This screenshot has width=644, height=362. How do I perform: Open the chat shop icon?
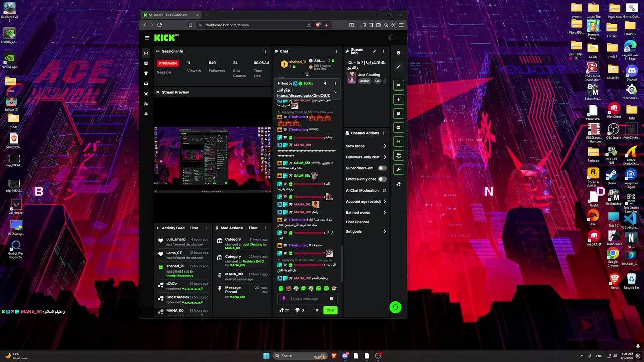click(297, 310)
